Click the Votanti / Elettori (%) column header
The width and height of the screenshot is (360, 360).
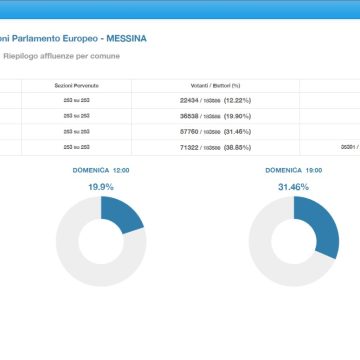tap(215, 86)
